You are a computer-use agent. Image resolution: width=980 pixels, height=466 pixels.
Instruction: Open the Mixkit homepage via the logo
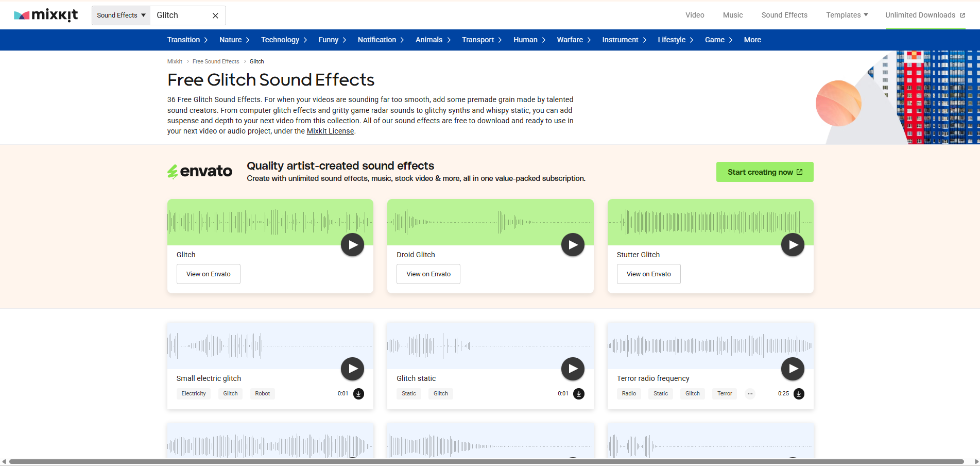coord(46,15)
